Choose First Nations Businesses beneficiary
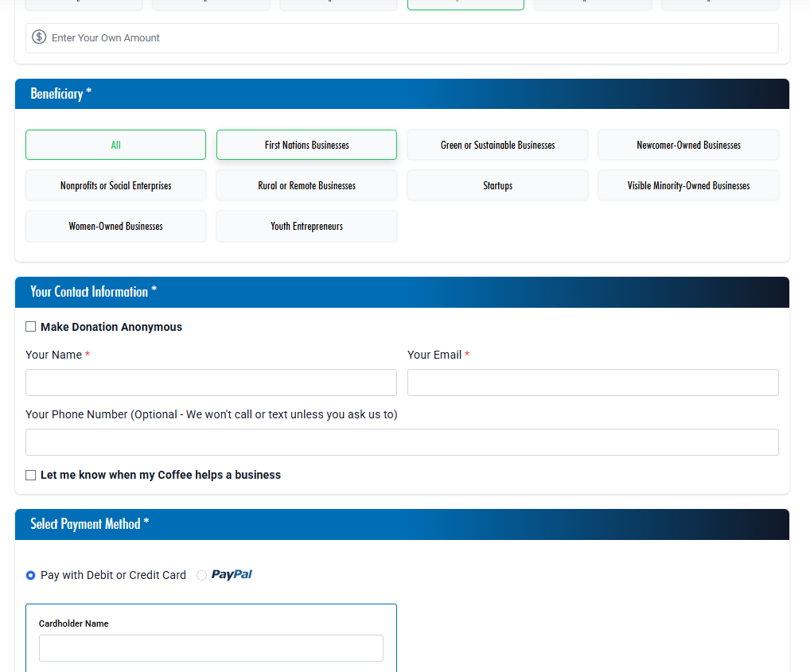The image size is (810, 672). pos(306,145)
